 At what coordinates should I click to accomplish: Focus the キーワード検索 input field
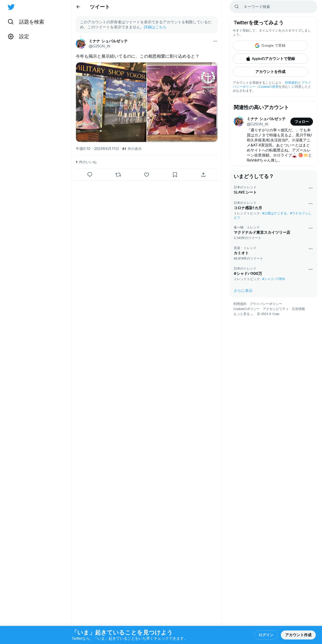tap(273, 7)
